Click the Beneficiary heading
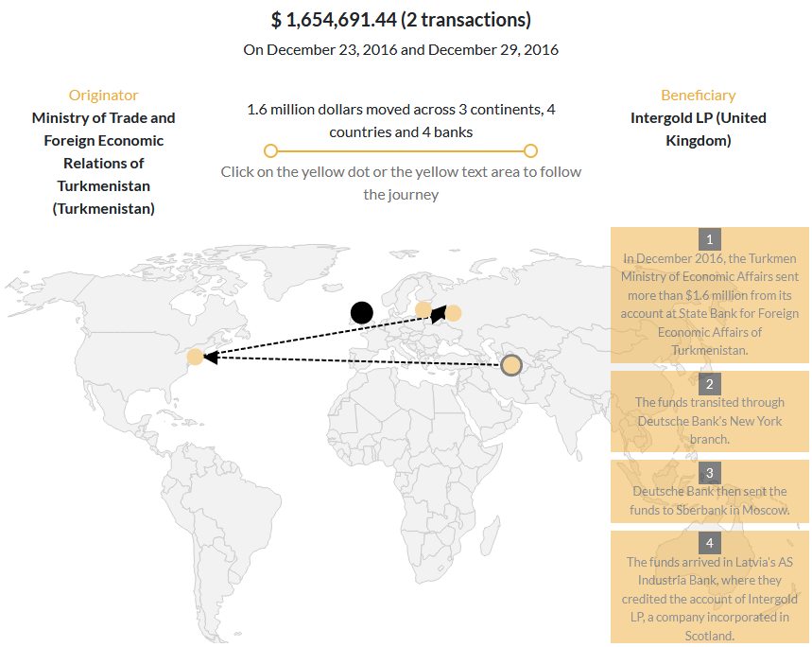 tap(698, 96)
